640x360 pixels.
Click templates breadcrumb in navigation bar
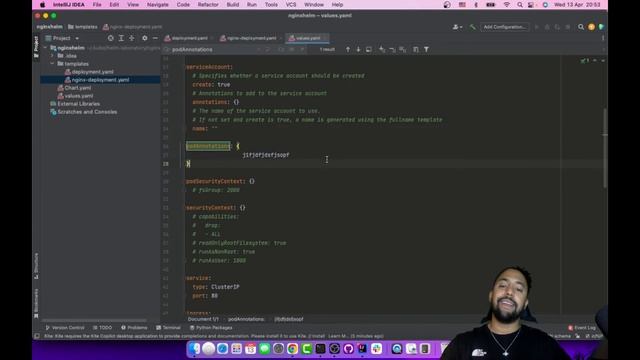click(x=82, y=27)
